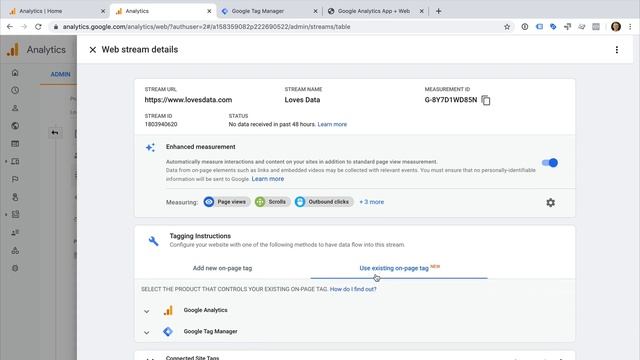The height and width of the screenshot is (360, 640).
Task: Select the stream ID 1803940620 value
Action: click(x=161, y=124)
